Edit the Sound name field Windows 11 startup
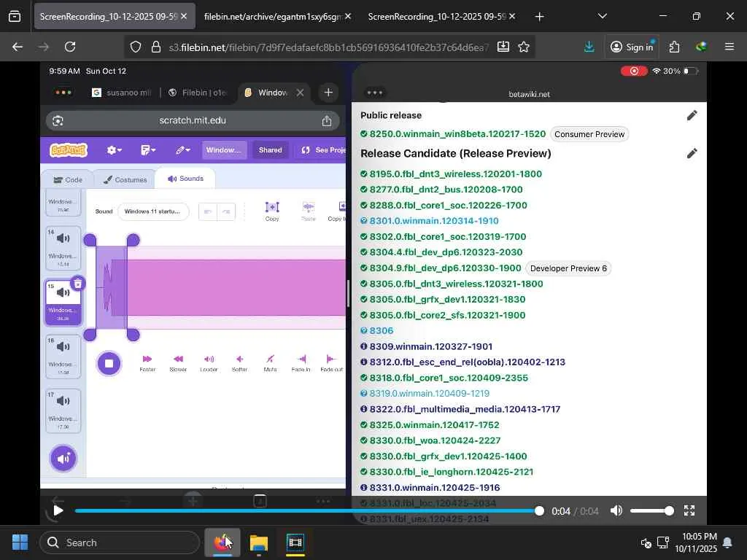Image resolution: width=747 pixels, height=560 pixels. tap(153, 211)
